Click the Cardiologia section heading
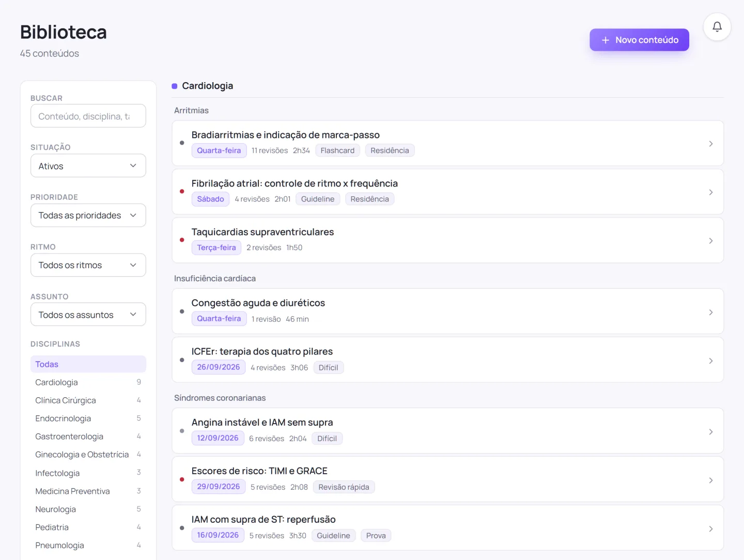This screenshot has width=744, height=560. tap(208, 86)
